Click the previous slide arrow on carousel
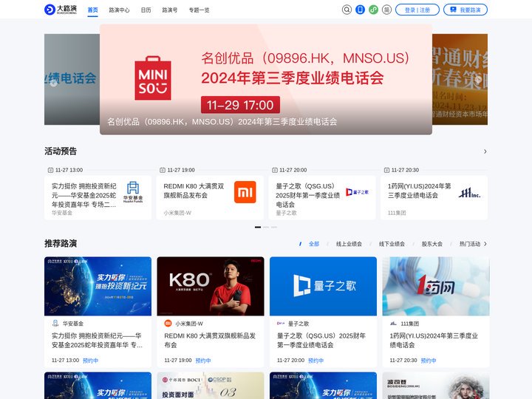The height and width of the screenshot is (399, 532). click(x=54, y=83)
